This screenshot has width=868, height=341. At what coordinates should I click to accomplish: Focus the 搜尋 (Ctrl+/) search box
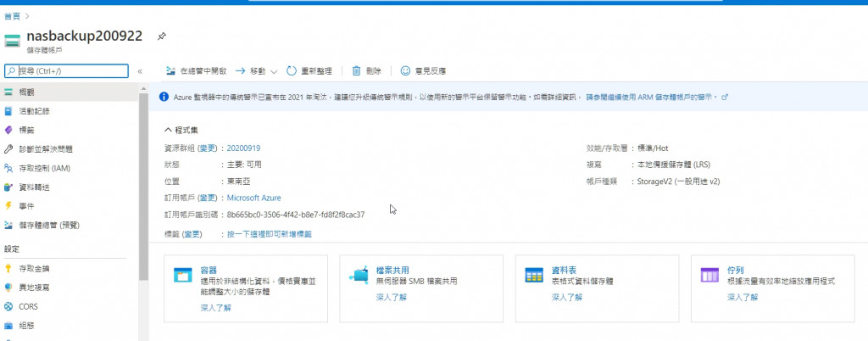(x=66, y=71)
